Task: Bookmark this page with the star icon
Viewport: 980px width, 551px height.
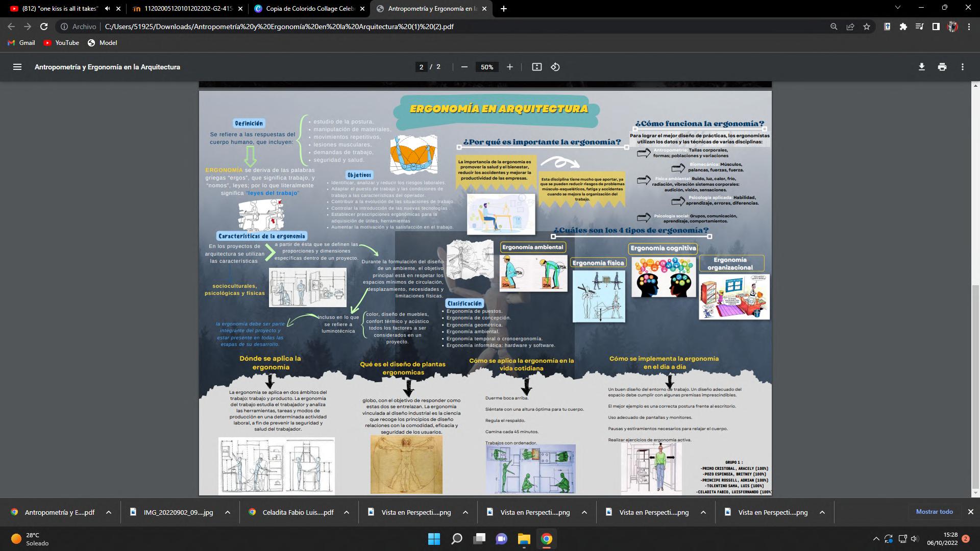Action: tap(867, 27)
